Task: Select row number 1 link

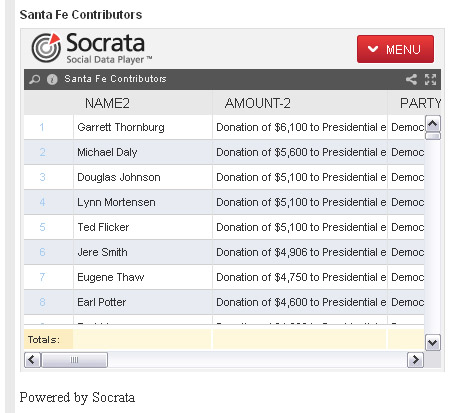Action: coord(42,127)
